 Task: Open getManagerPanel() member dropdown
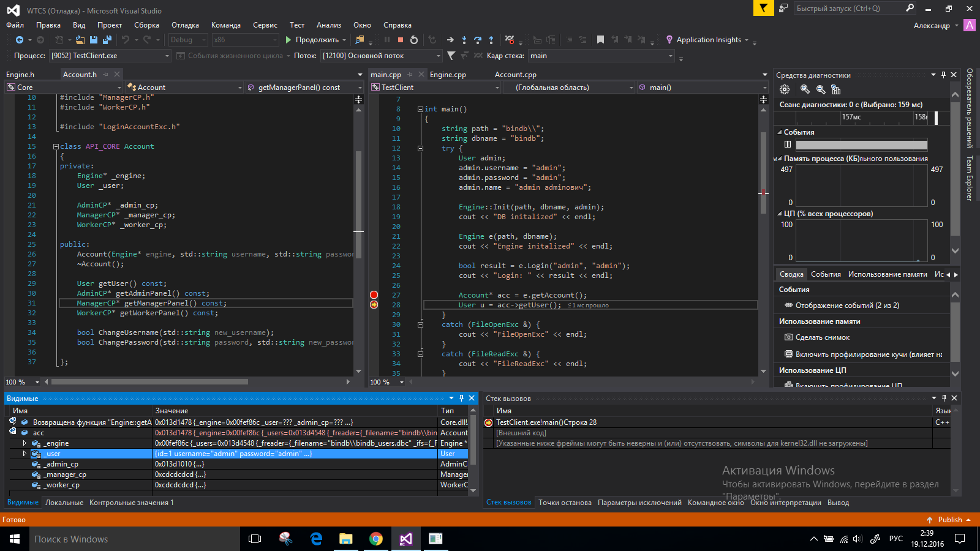point(304,88)
